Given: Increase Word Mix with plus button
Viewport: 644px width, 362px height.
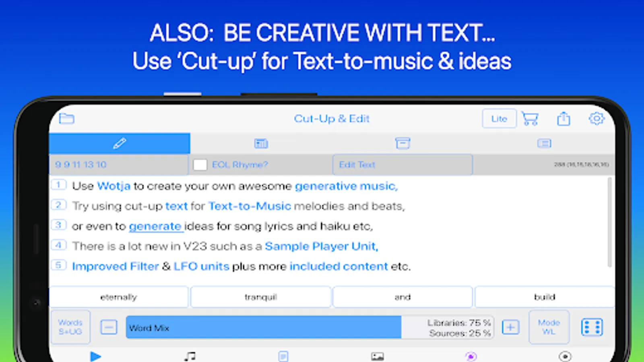Looking at the screenshot, I should pyautogui.click(x=510, y=327).
